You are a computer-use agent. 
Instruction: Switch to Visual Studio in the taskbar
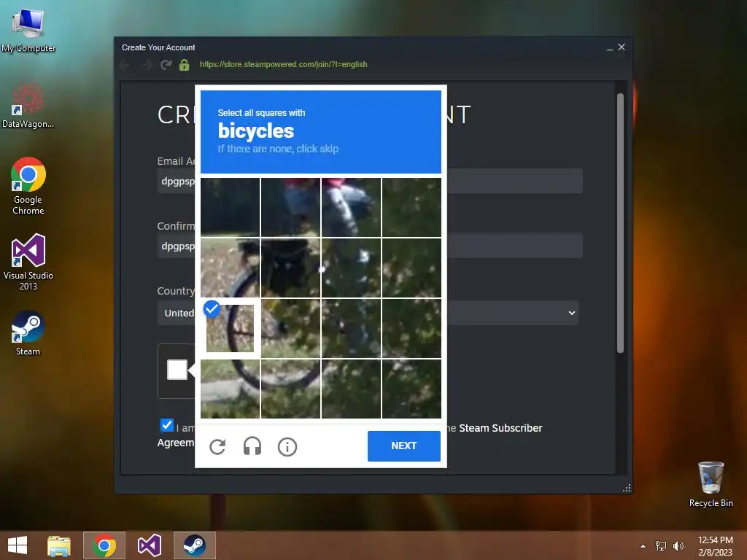pos(149,545)
